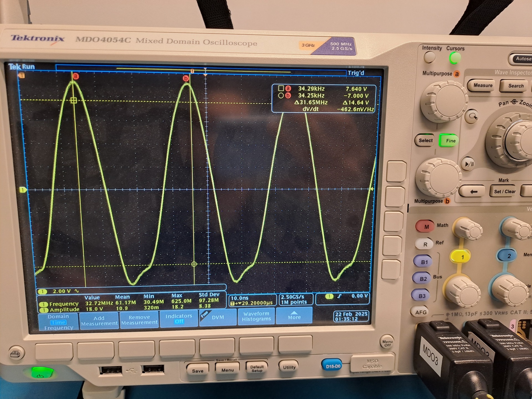Select Add Measurement menu item

pos(99,321)
